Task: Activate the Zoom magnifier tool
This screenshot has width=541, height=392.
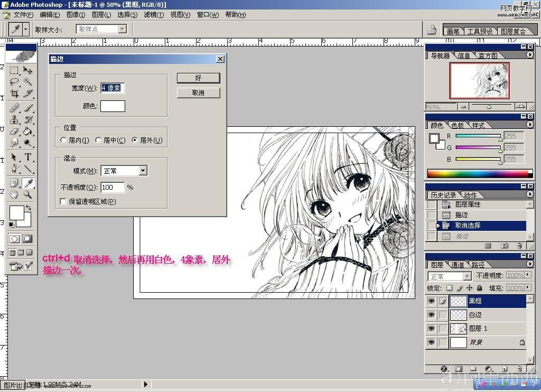Action: (27, 194)
